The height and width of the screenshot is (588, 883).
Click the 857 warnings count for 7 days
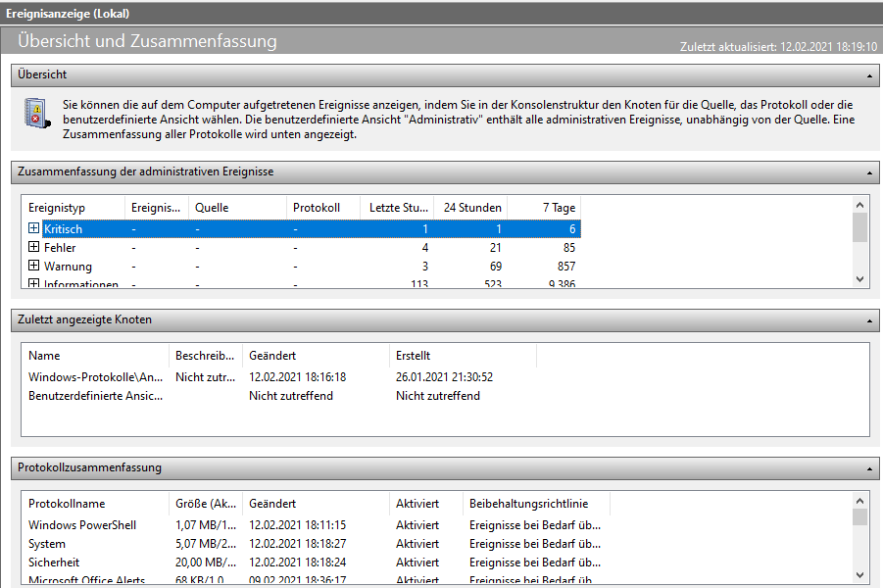pos(566,266)
